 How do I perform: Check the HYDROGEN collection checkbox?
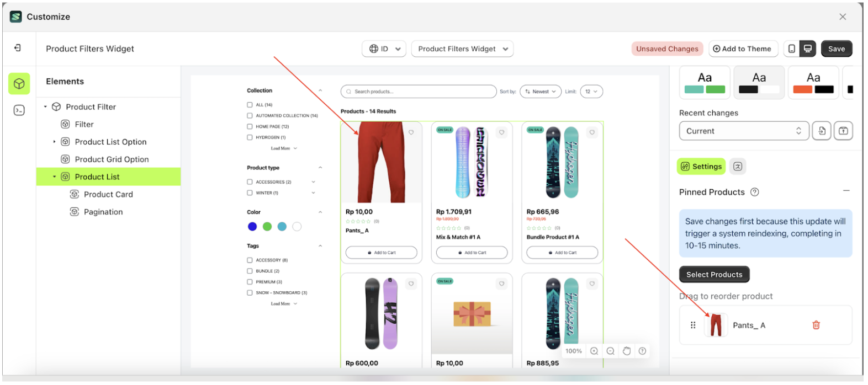tap(250, 137)
